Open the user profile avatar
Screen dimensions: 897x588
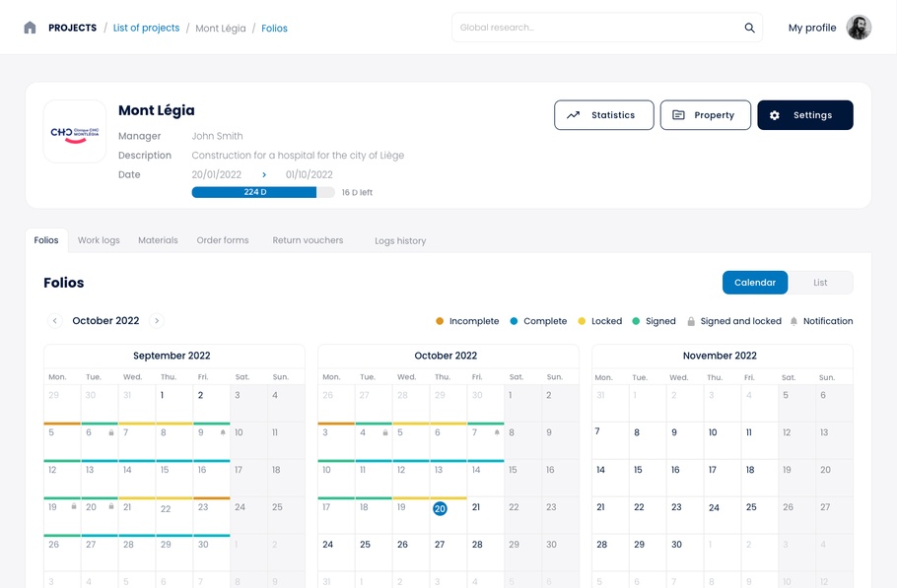(859, 28)
